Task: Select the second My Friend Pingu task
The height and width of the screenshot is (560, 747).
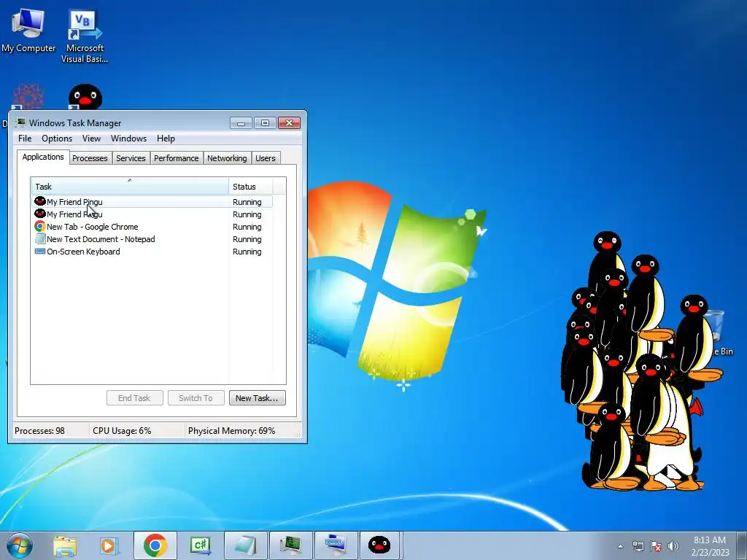Action: pyautogui.click(x=152, y=214)
